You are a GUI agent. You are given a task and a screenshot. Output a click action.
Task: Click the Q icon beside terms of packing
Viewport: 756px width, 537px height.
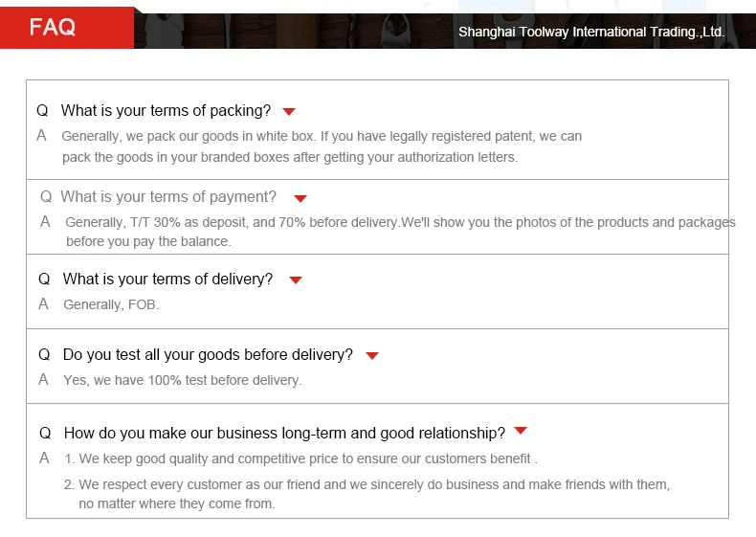point(42,111)
